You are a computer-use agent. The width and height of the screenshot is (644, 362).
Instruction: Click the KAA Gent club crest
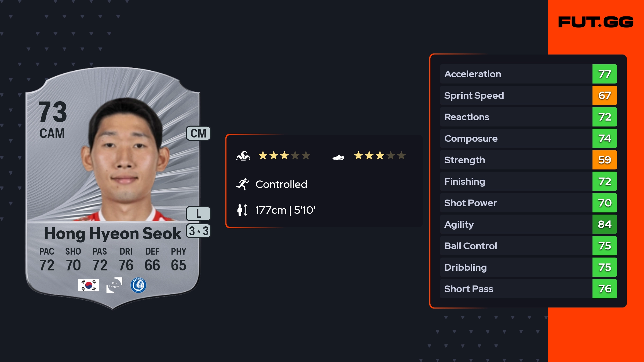pos(138,285)
